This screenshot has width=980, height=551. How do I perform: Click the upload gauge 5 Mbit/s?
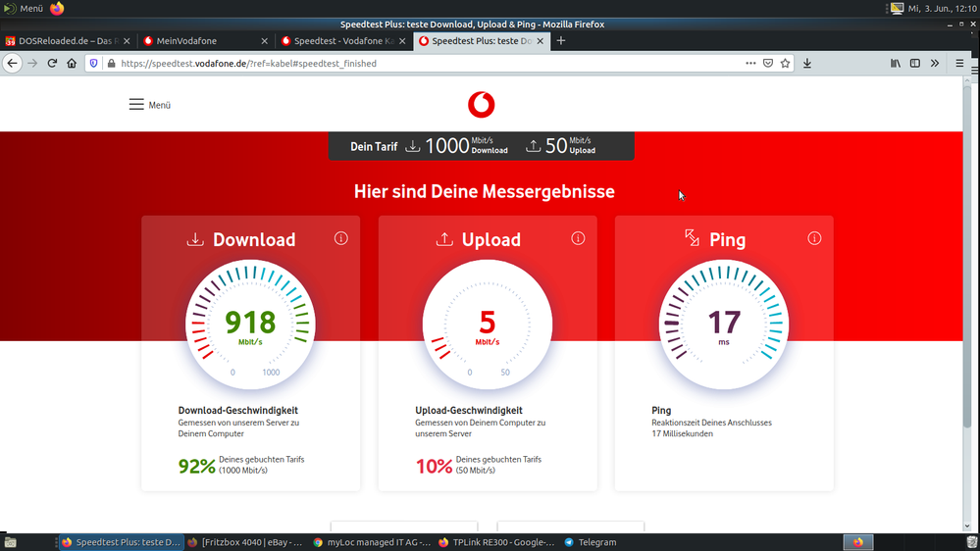click(x=487, y=325)
